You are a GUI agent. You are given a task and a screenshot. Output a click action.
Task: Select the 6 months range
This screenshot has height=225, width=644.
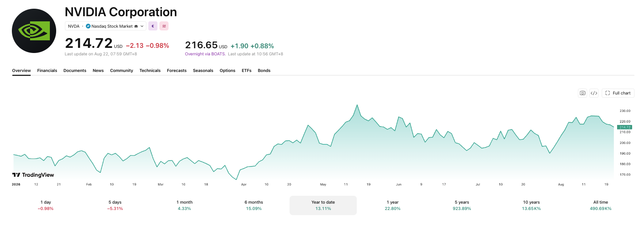tap(254, 205)
